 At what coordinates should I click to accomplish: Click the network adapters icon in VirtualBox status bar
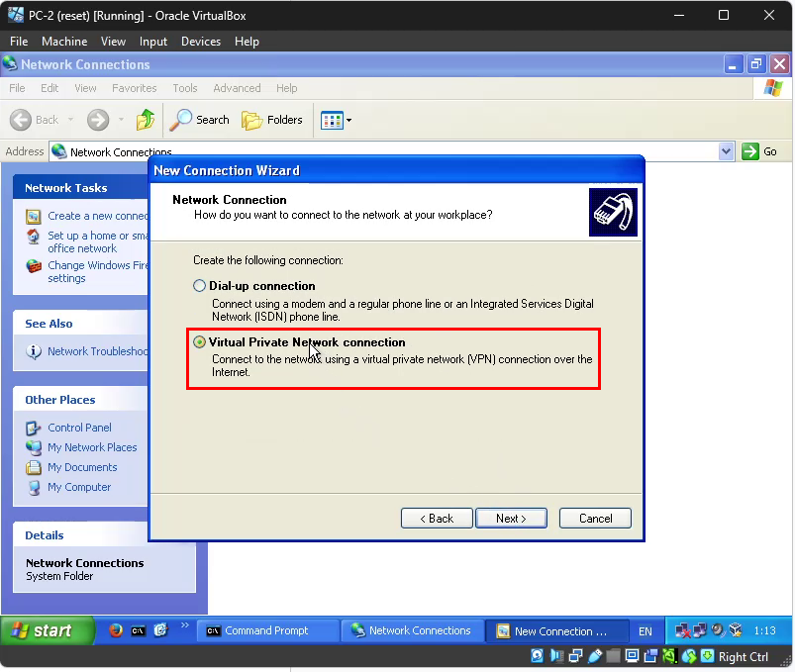[x=575, y=656]
